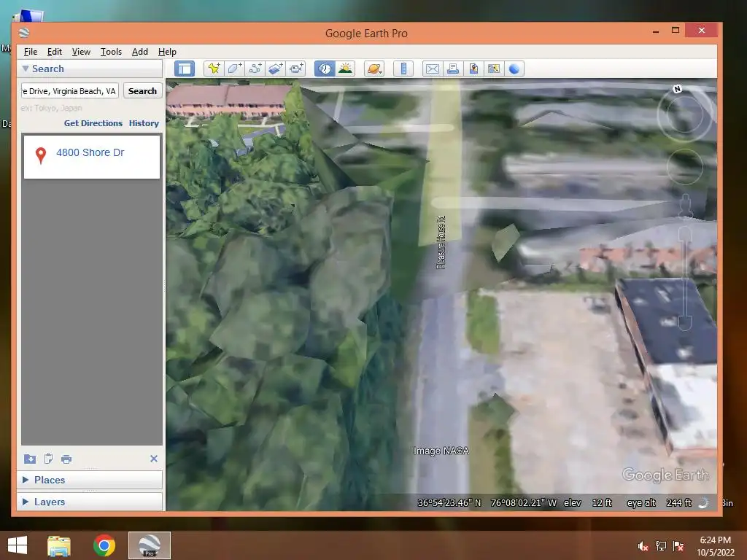Click the zoom slider on the map
747x560 pixels.
click(685, 278)
